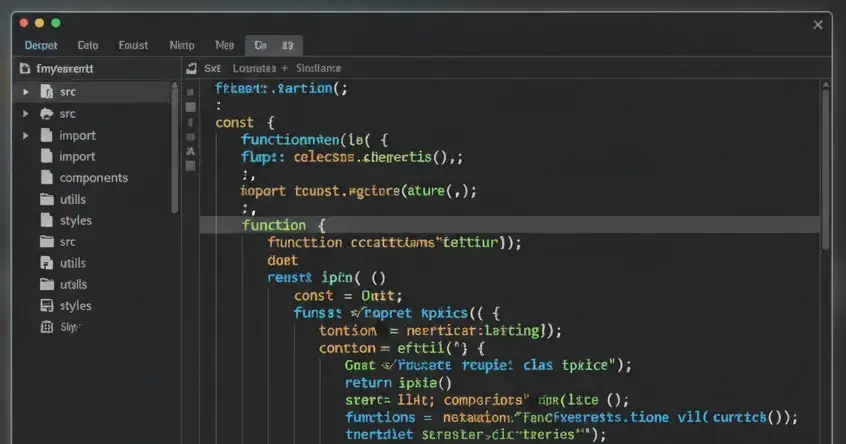
Task: Click the folder icon next to utslls
Action: (47, 284)
